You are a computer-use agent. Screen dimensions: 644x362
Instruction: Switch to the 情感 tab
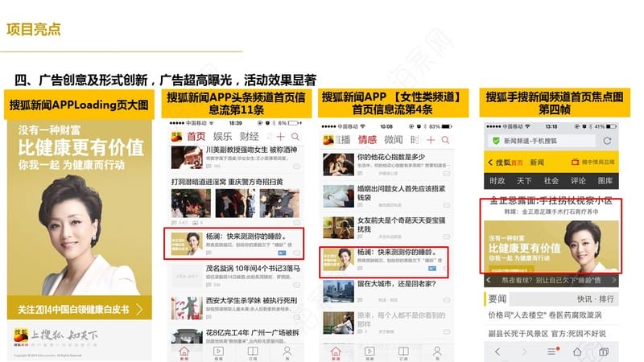pyautogui.click(x=367, y=139)
